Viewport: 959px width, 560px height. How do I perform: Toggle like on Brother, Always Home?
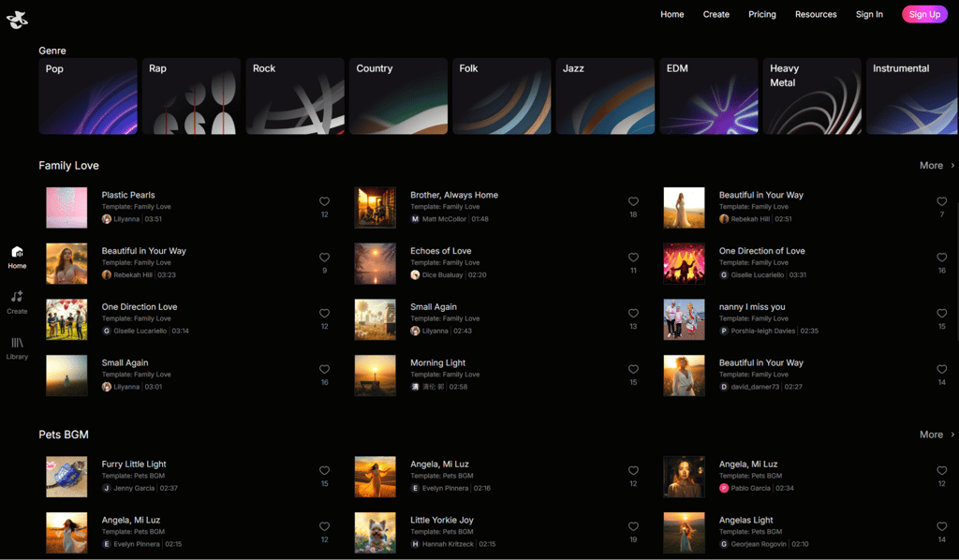[x=633, y=200]
